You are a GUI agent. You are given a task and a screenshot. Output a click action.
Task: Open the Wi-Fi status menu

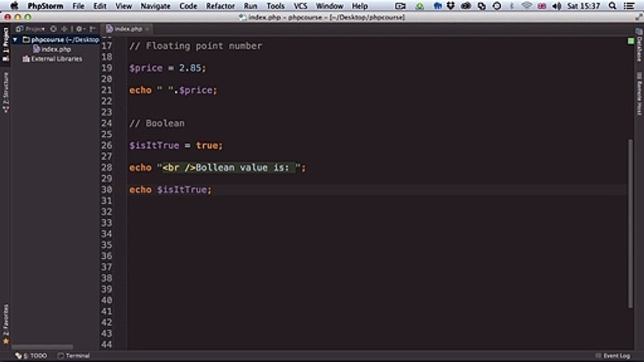[x=527, y=6]
